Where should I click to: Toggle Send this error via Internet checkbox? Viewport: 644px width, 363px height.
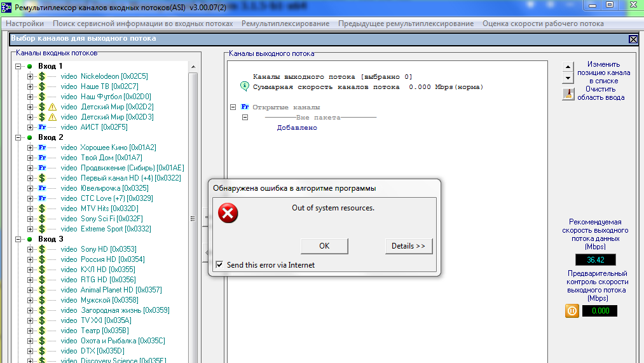tap(219, 265)
